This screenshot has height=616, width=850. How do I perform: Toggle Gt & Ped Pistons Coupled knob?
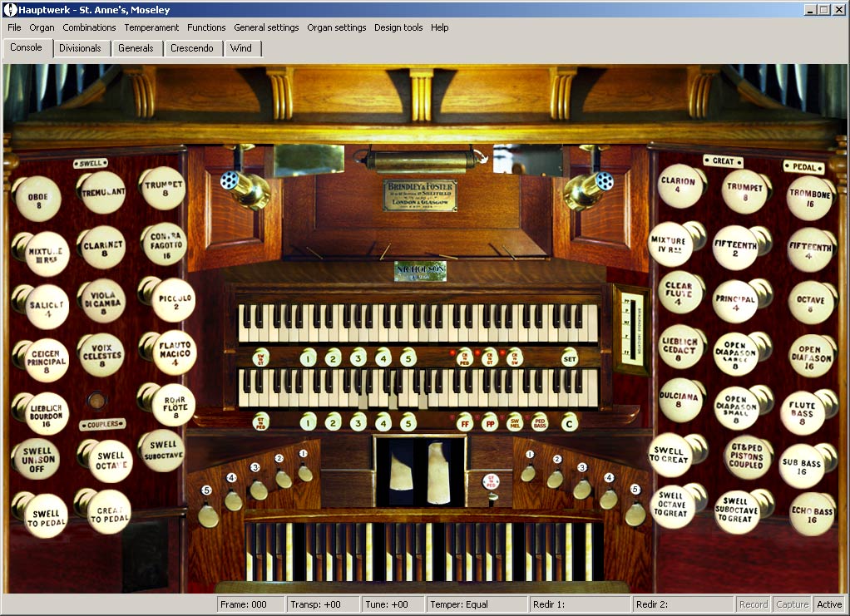(x=746, y=456)
